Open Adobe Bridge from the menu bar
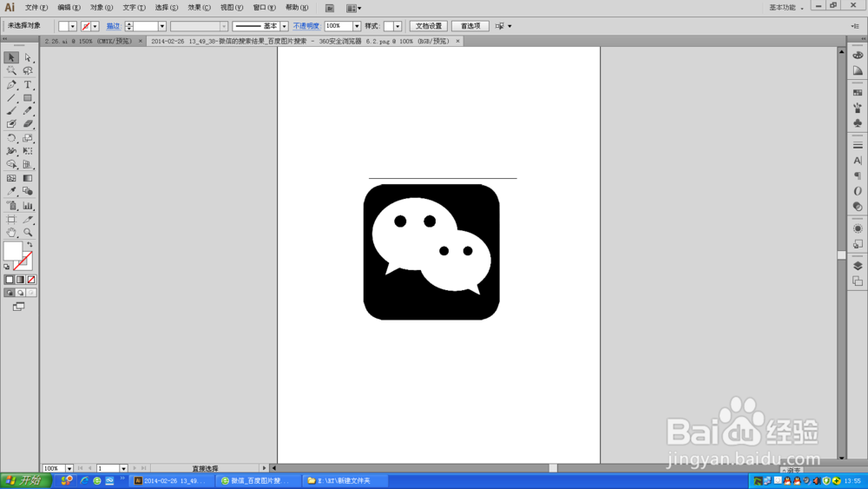 pyautogui.click(x=329, y=9)
